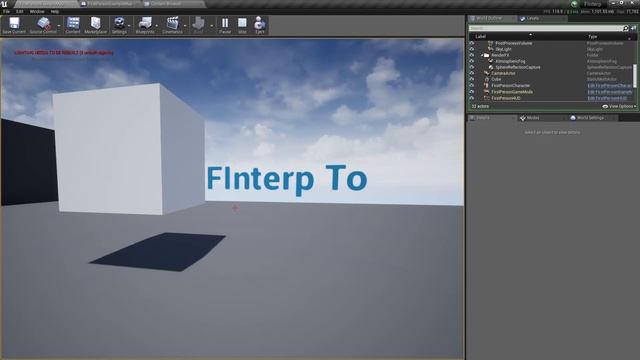The height and width of the screenshot is (360, 640).
Task: Open the Edit FirstPersonHUD link
Action: click(x=607, y=98)
